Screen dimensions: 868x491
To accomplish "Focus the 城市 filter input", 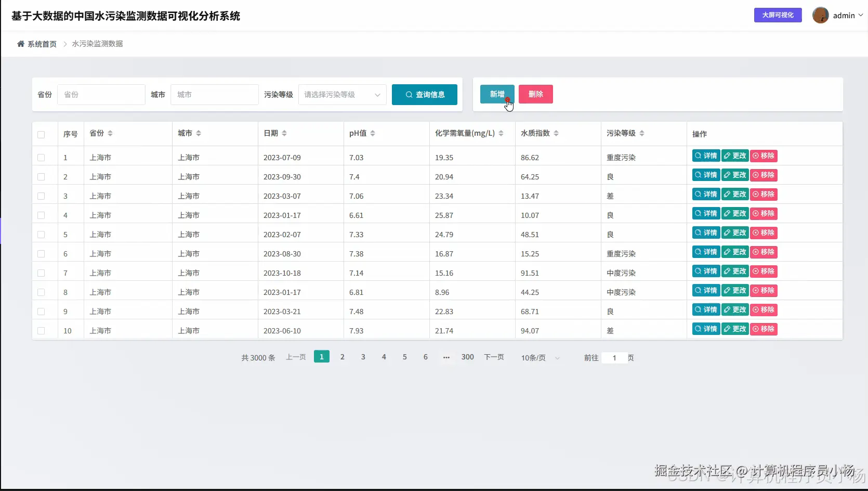I will [215, 95].
